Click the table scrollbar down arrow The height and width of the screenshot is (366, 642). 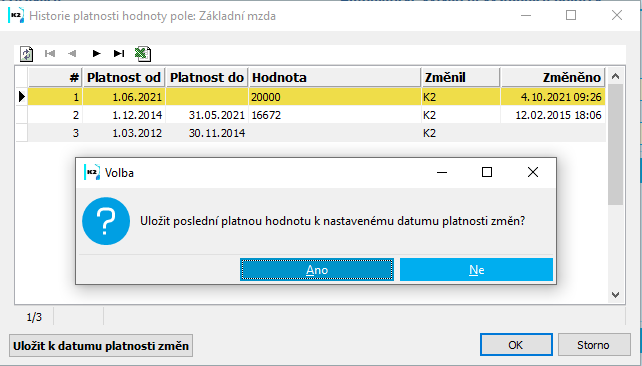coord(615,294)
